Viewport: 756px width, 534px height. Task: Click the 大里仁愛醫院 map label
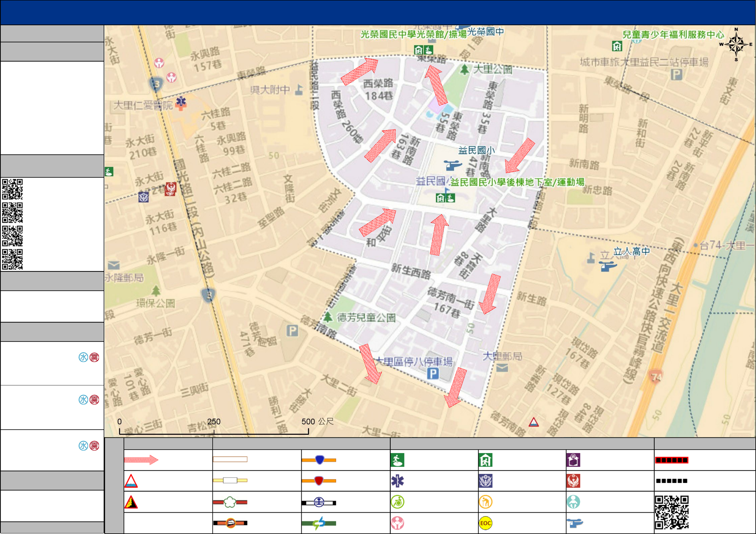[143, 106]
